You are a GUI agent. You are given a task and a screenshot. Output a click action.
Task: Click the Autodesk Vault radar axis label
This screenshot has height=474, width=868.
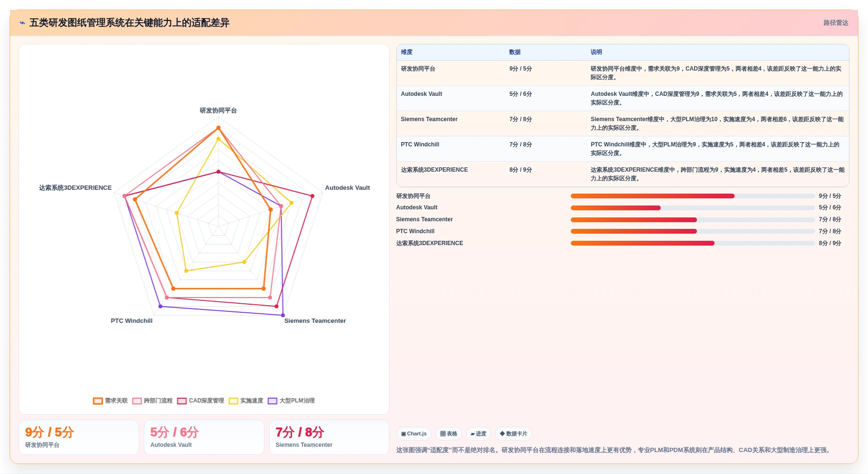click(x=347, y=188)
